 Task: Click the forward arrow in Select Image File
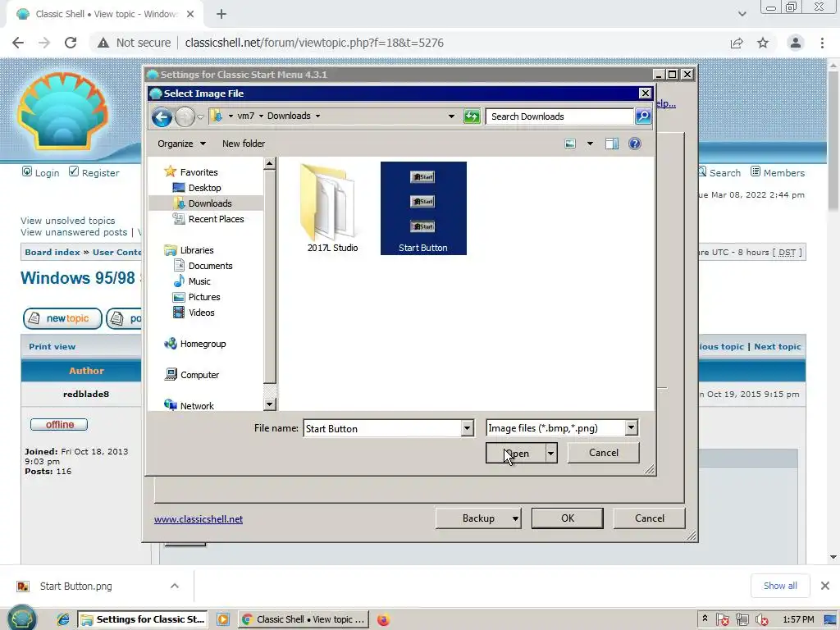(185, 116)
